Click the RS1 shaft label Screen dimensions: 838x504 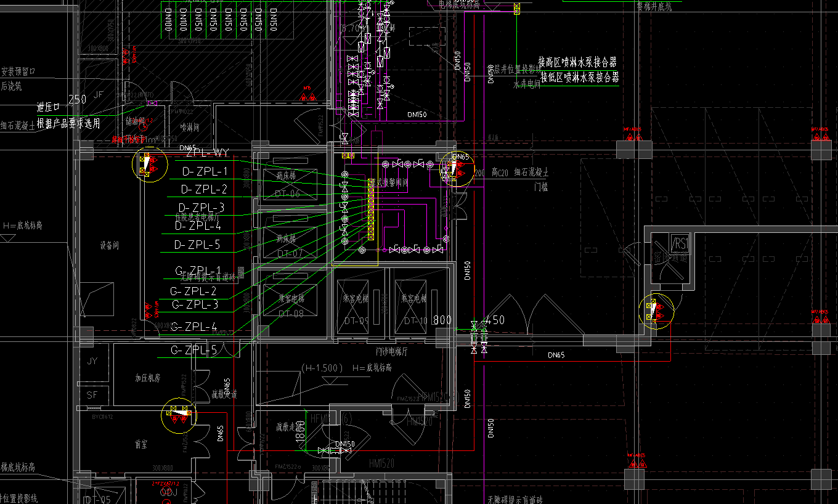click(x=680, y=244)
